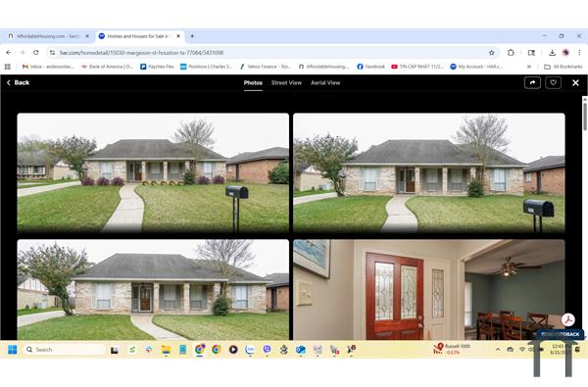This screenshot has height=387, width=588.
Task: Open Task View on the taskbar
Action: tap(115, 350)
